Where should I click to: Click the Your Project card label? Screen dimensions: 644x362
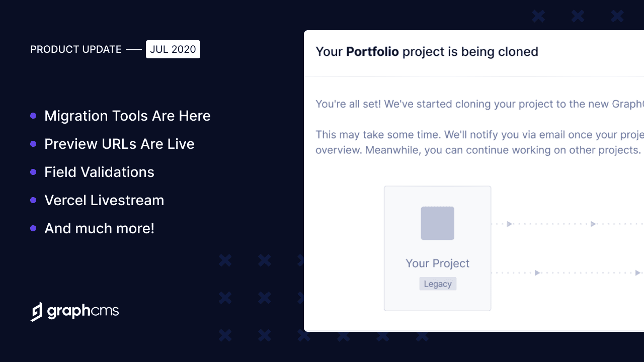point(438,263)
